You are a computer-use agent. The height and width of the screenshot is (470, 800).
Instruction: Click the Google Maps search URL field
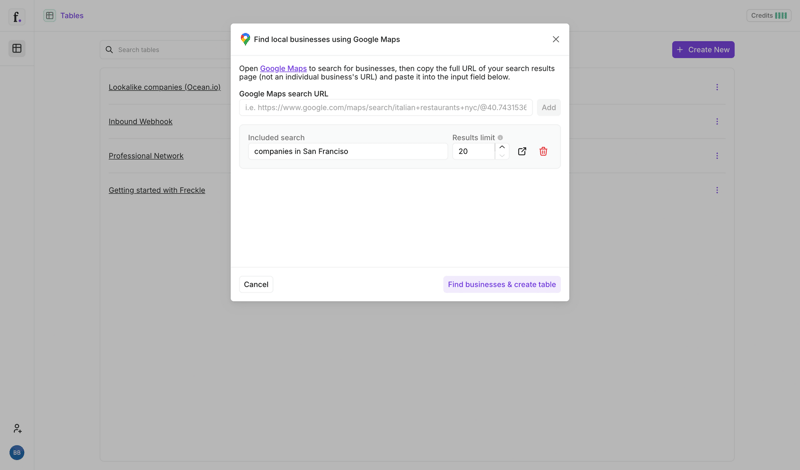[x=385, y=107]
